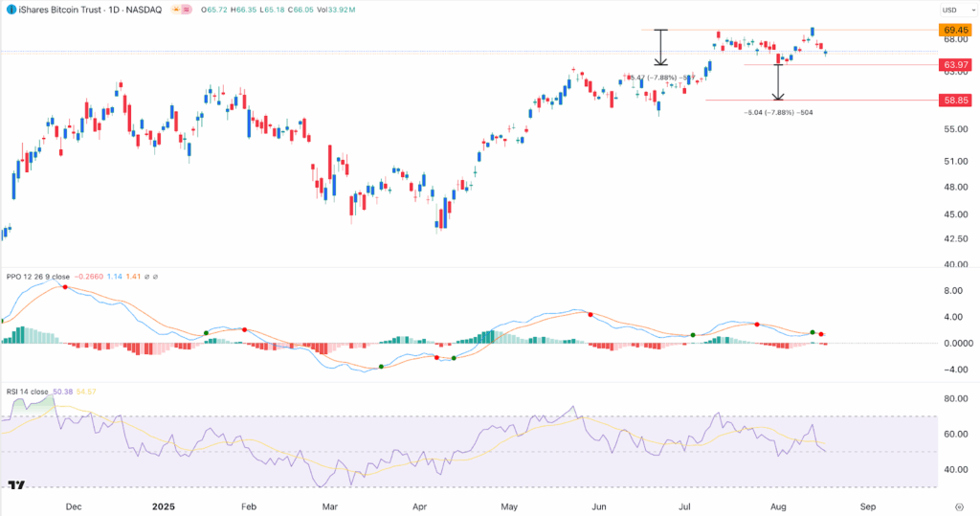
Task: Click the Aug label on time axis
Action: 778,506
